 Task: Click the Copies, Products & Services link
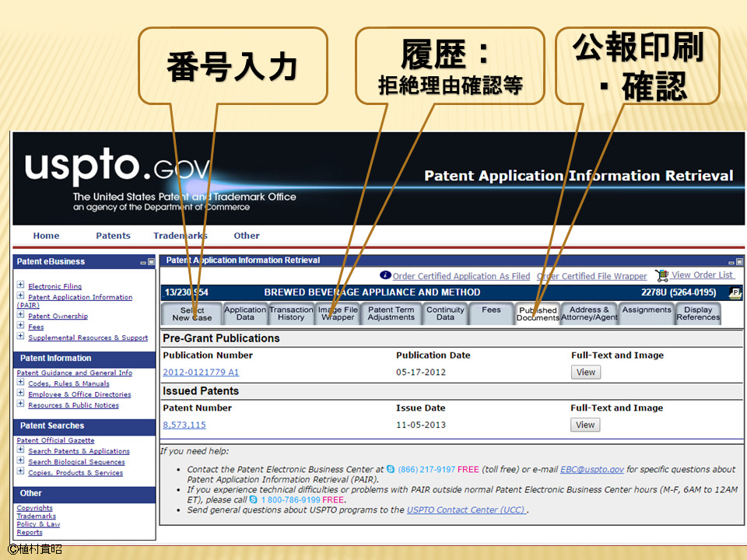75,473
